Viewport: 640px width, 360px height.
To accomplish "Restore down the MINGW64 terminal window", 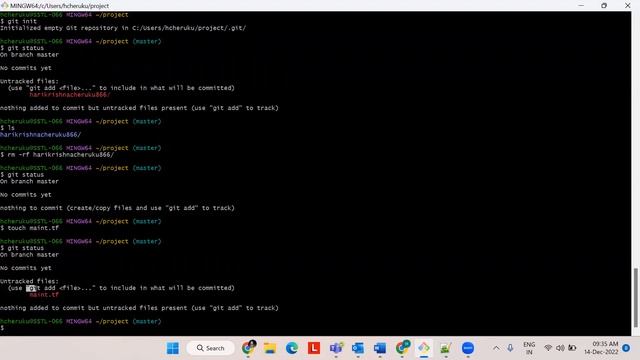I will 604,5.
